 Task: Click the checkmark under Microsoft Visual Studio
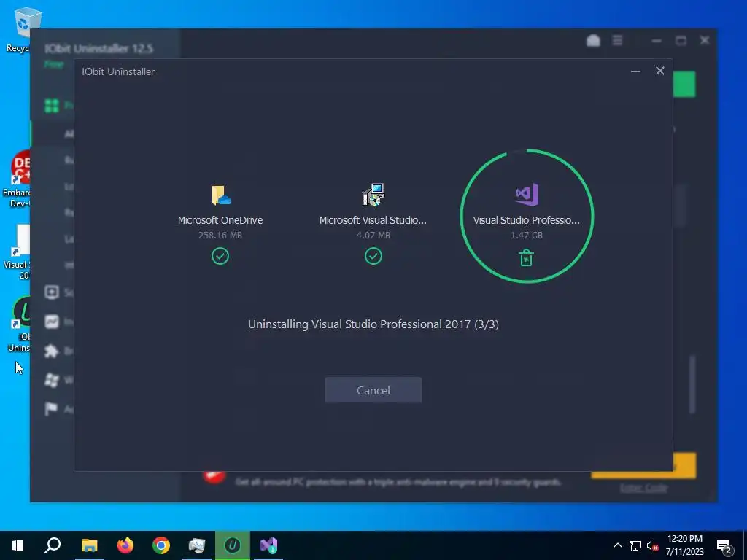pyautogui.click(x=373, y=256)
